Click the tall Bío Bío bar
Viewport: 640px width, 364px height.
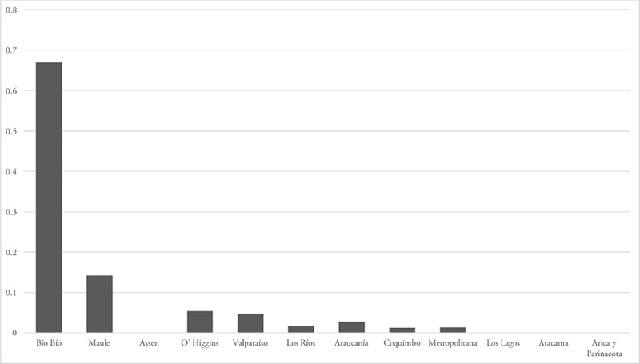tap(49, 198)
